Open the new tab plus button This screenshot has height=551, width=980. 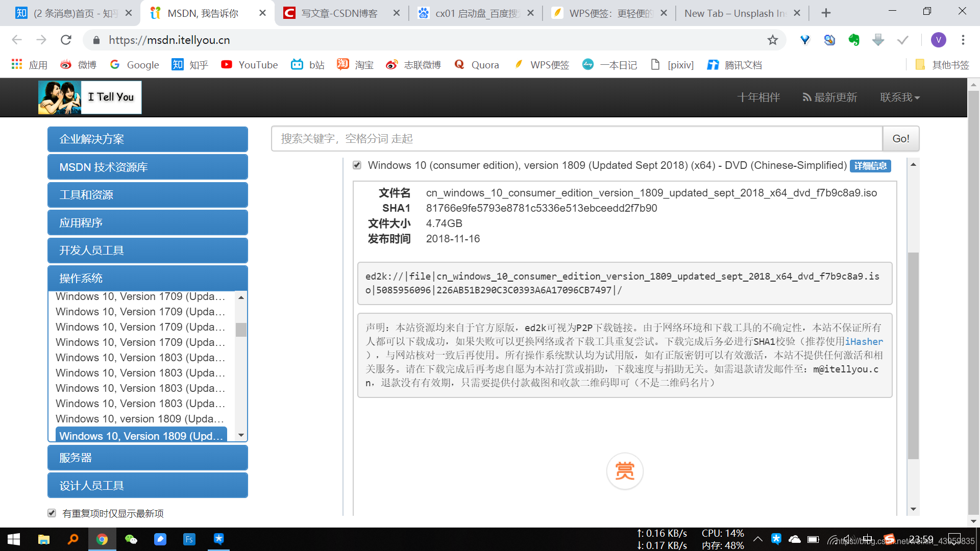point(826,13)
